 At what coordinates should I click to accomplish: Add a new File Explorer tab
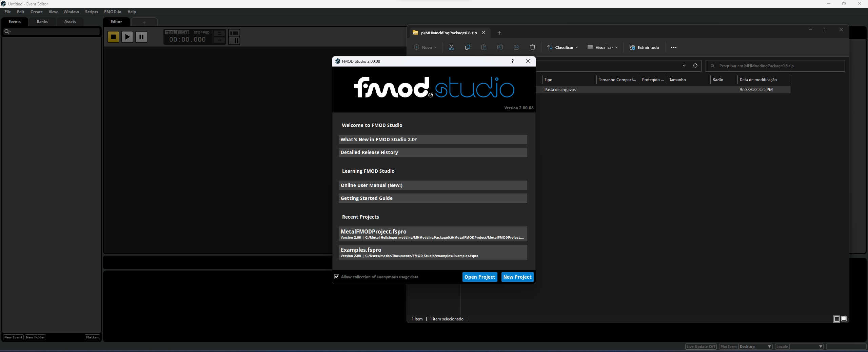499,33
